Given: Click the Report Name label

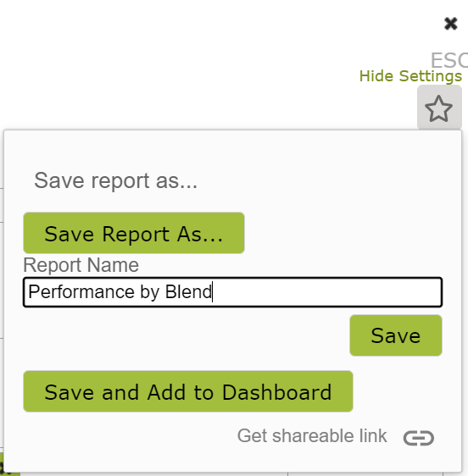Looking at the screenshot, I should coord(81,265).
